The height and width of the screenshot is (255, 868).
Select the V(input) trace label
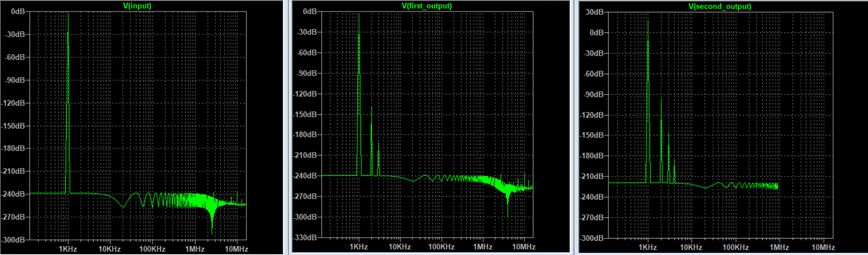[x=137, y=6]
